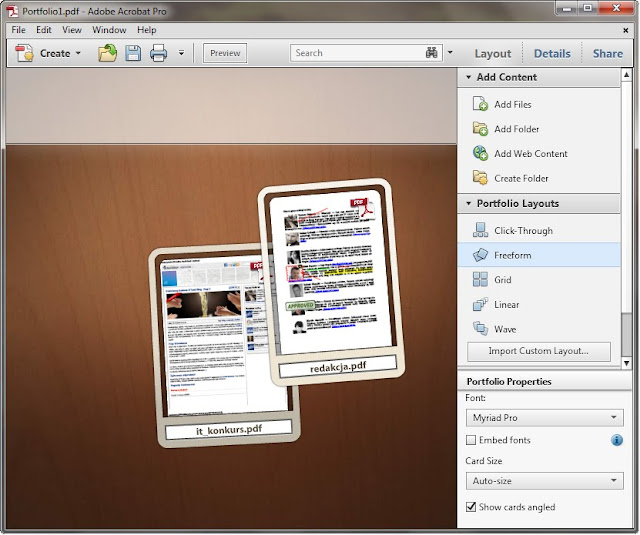Open the Help menu
The width and height of the screenshot is (640, 535).
[x=147, y=30]
